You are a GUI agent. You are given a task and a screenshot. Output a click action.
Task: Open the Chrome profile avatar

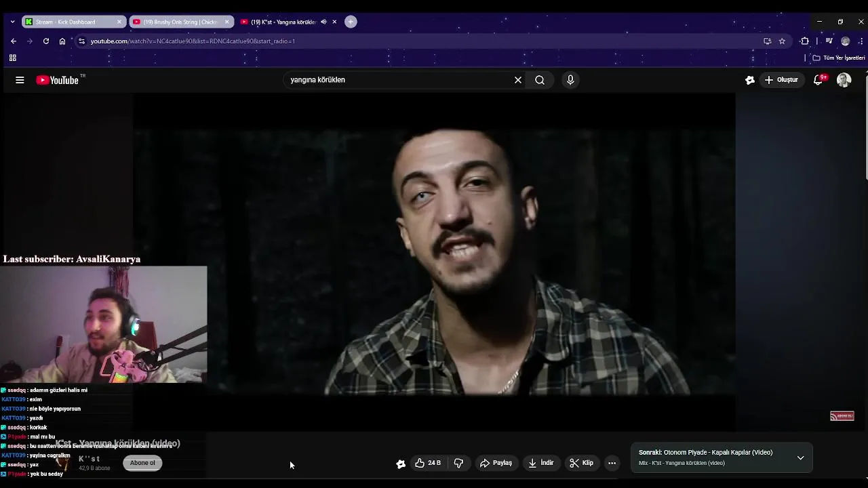click(845, 41)
